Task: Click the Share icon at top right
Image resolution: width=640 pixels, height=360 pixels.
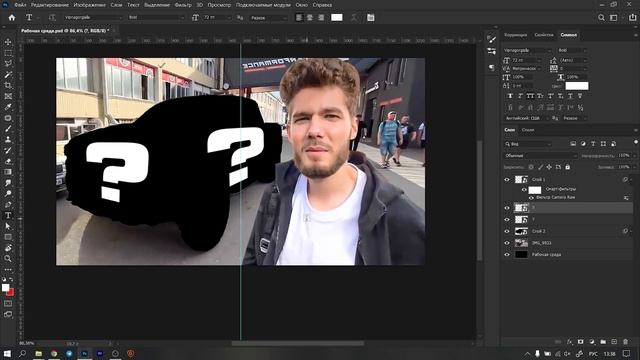Action: point(632,18)
